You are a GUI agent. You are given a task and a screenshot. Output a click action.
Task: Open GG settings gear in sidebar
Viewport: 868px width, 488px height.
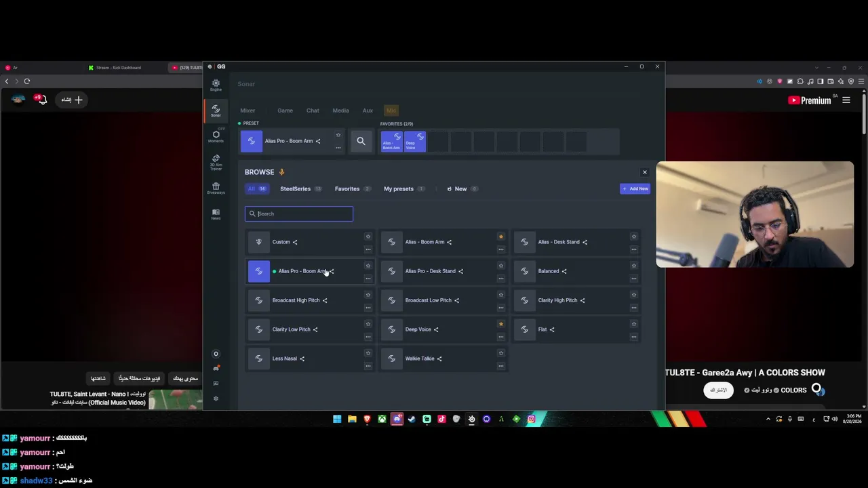click(216, 399)
